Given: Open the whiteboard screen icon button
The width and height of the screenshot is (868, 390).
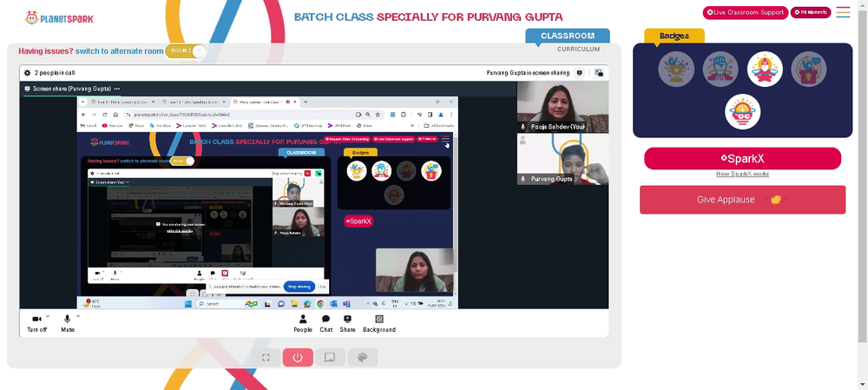Looking at the screenshot, I should click(330, 357).
